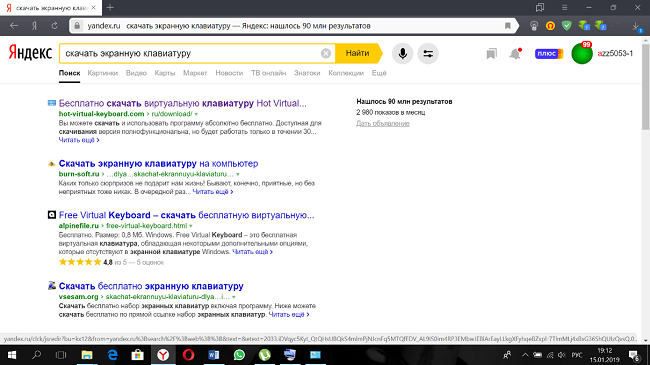Close the current Yandex tab

coord(93,7)
